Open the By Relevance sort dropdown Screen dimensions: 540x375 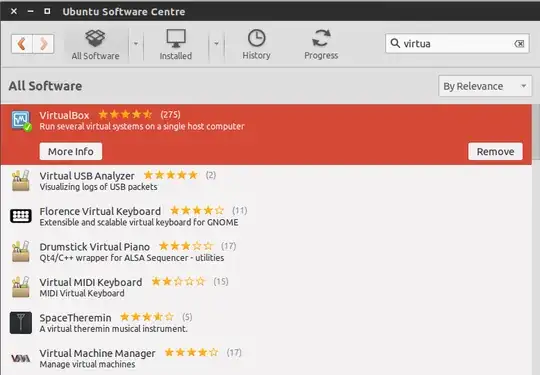pyautogui.click(x=485, y=86)
